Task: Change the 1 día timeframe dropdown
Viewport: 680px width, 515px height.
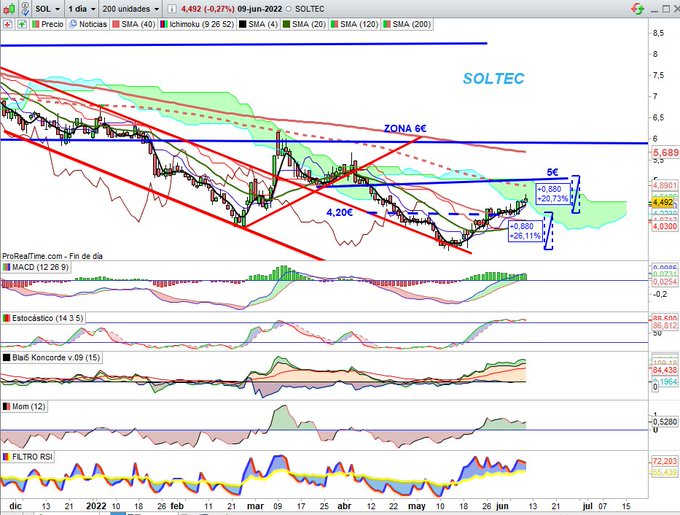Action: point(82,9)
